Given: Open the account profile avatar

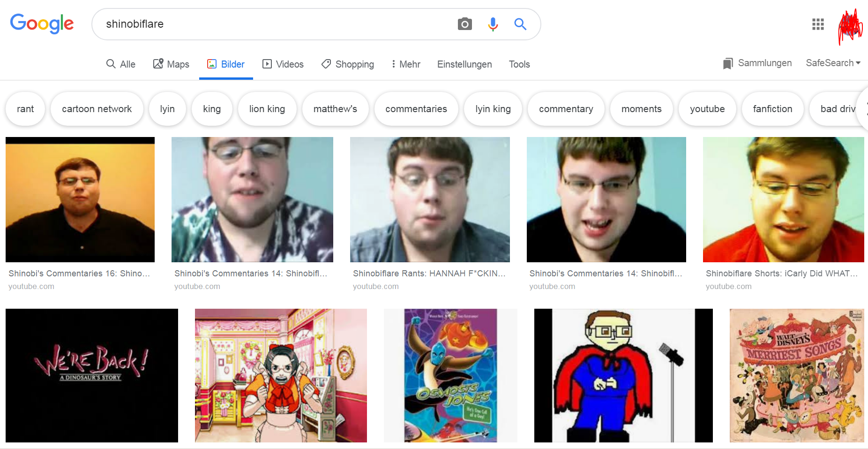Looking at the screenshot, I should pyautogui.click(x=850, y=26).
